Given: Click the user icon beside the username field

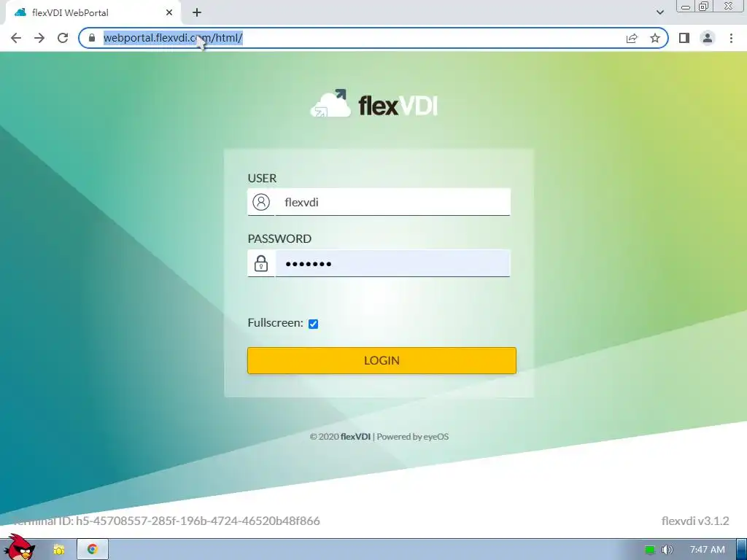Looking at the screenshot, I should click(x=261, y=202).
